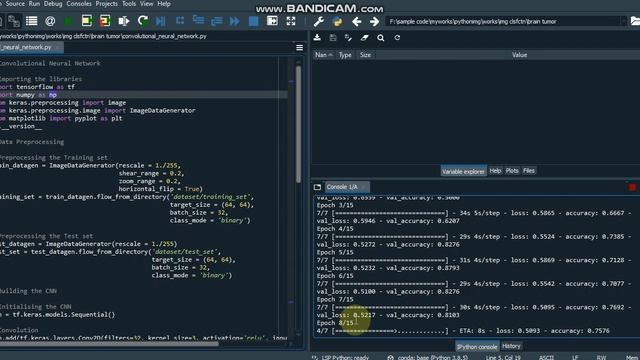The image size is (640, 360).
Task: Continue debugger execution
Action: pyautogui.click(x=235, y=21)
